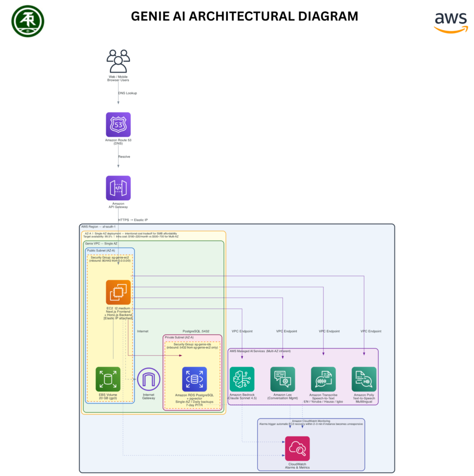This screenshot has height=476, width=474.
Task: Click the green EBS Volume icon
Action: pos(108,379)
